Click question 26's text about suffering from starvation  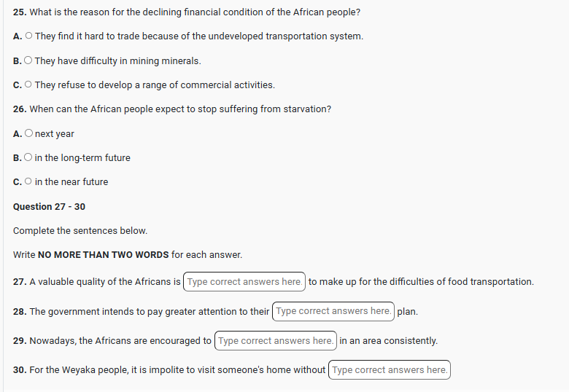[179, 109]
